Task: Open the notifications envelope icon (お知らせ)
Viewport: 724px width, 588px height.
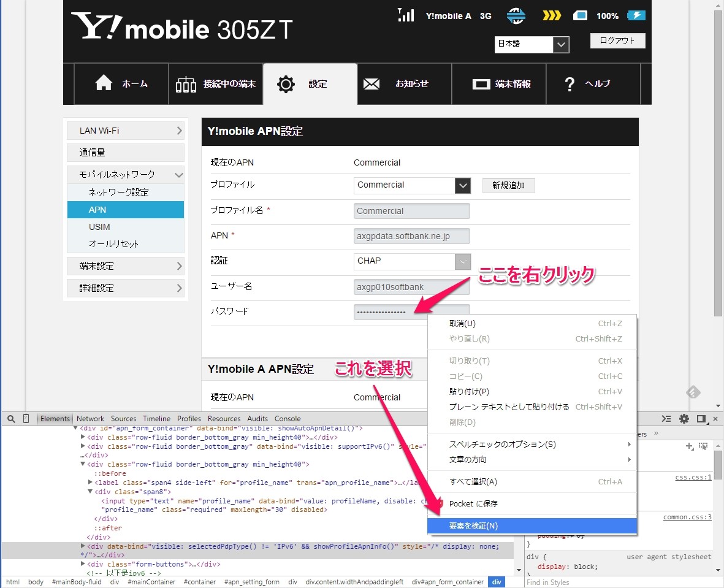Action: [x=372, y=84]
